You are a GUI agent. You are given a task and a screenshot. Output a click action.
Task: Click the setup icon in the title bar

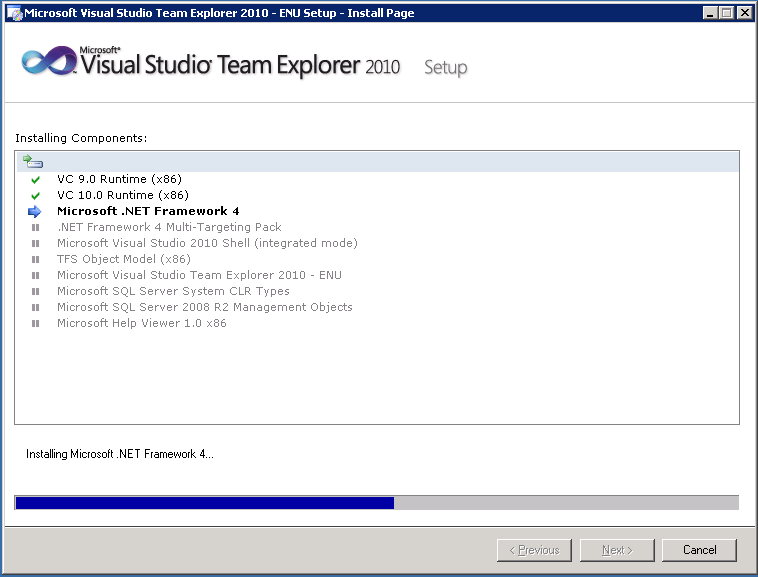pos(15,13)
